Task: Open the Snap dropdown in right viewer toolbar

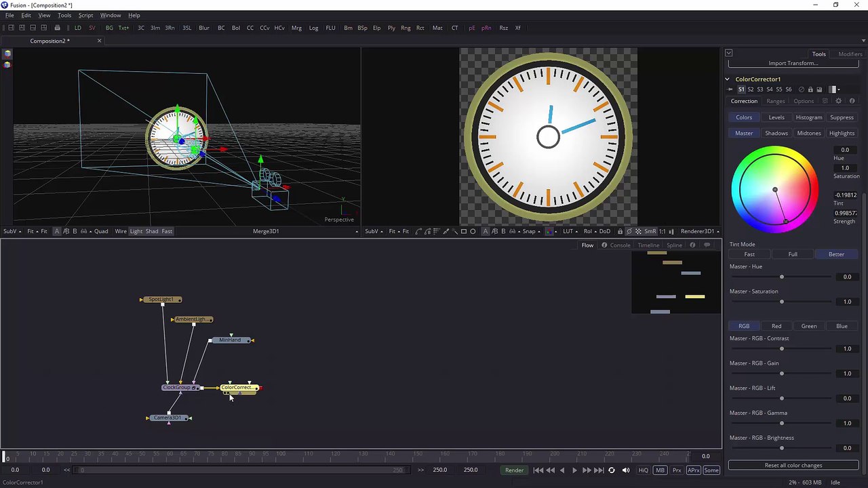Action: (x=530, y=231)
